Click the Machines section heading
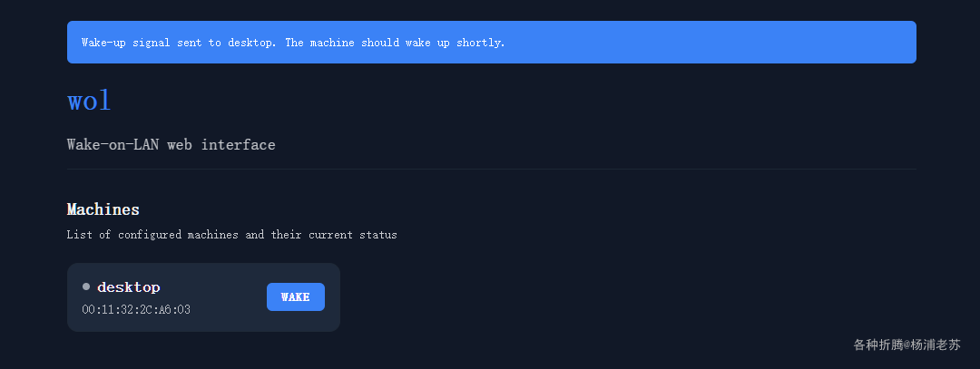 103,209
